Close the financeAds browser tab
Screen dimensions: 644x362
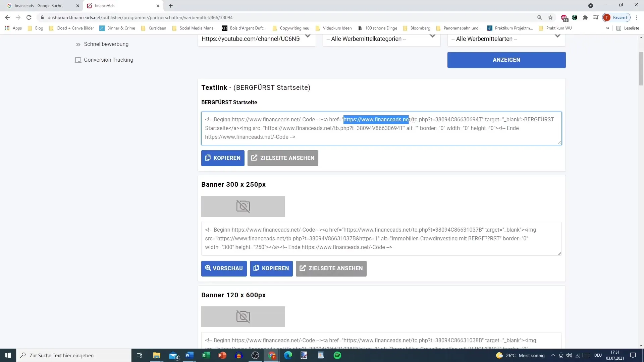click(158, 6)
